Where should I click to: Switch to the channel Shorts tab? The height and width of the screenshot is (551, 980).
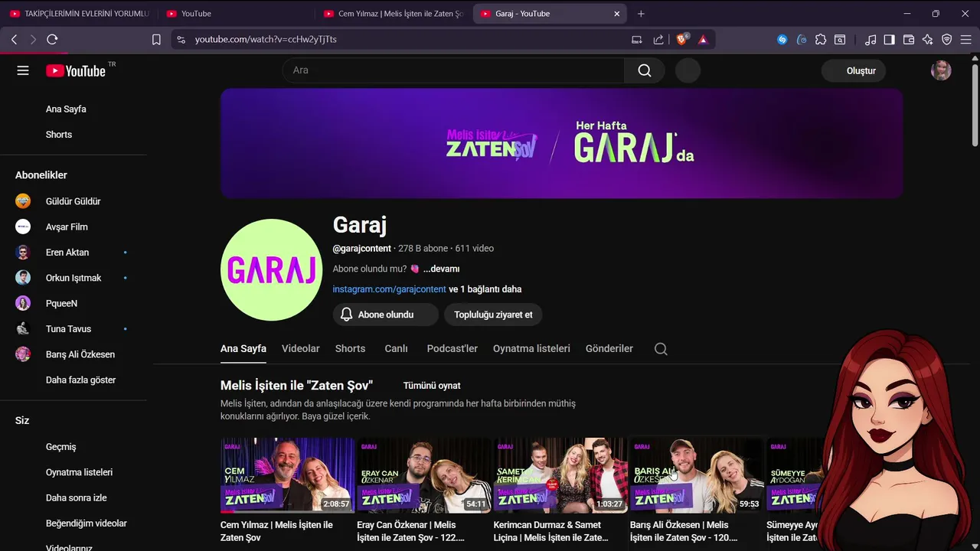[350, 348]
